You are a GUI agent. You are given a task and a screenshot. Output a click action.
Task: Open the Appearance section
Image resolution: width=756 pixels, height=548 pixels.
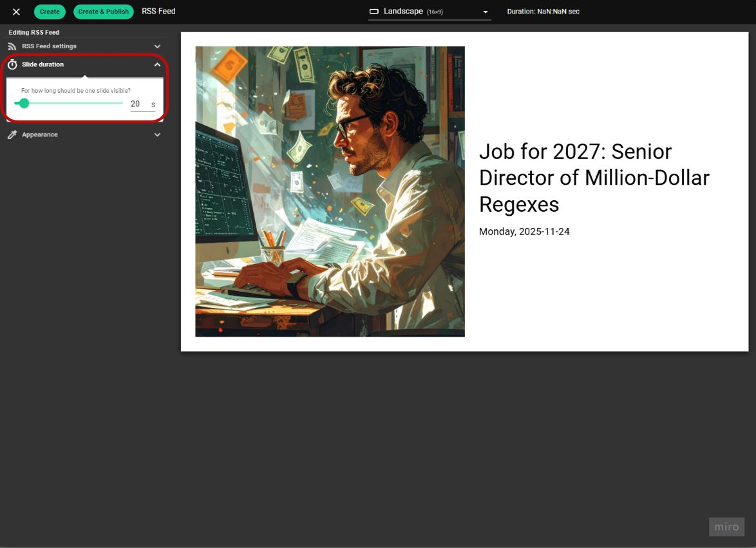coord(84,135)
